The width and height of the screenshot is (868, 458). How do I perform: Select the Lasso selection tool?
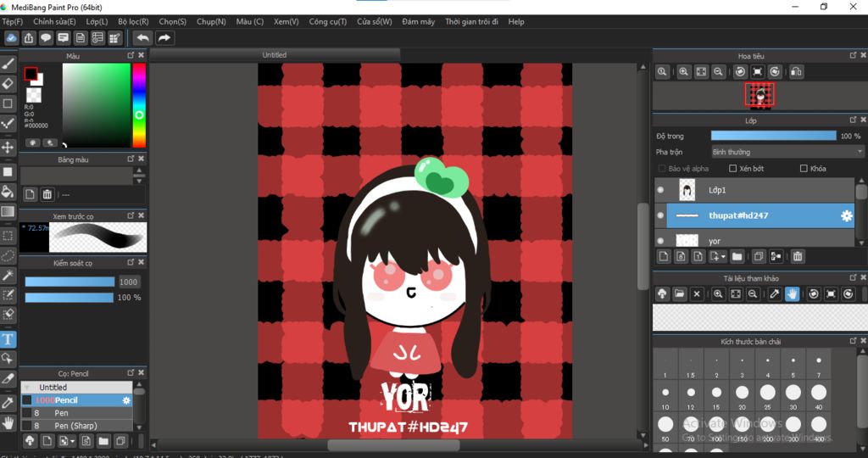pos(8,255)
